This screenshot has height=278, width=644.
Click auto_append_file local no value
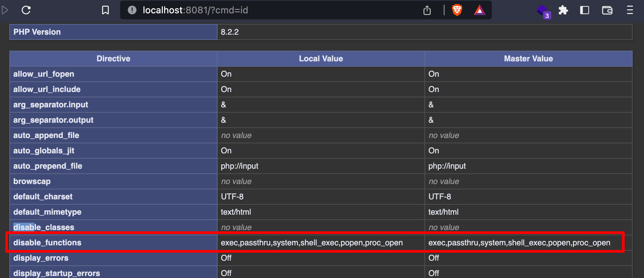[x=236, y=135]
